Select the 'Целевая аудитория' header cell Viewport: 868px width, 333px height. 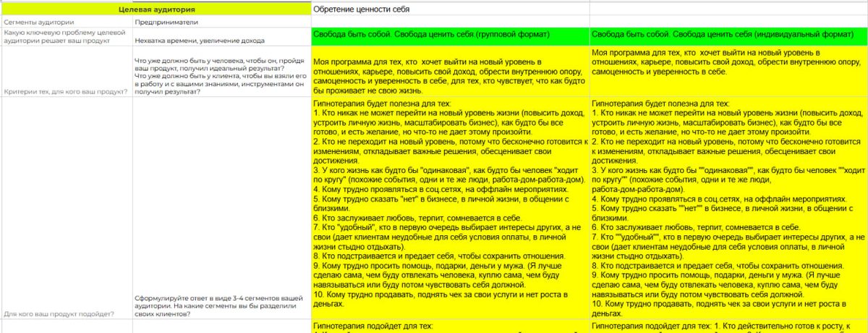[x=156, y=9]
